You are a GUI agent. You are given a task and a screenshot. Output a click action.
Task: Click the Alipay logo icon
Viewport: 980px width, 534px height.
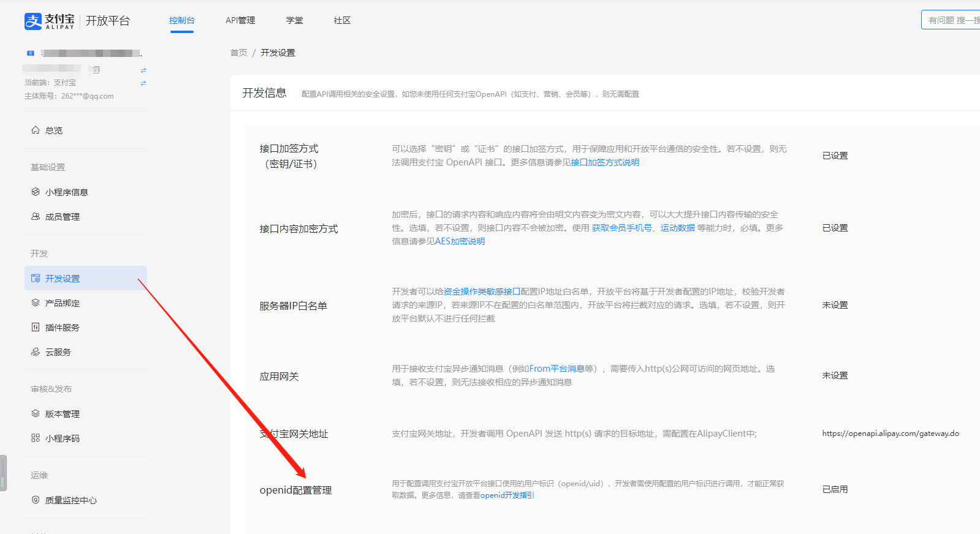click(x=33, y=21)
